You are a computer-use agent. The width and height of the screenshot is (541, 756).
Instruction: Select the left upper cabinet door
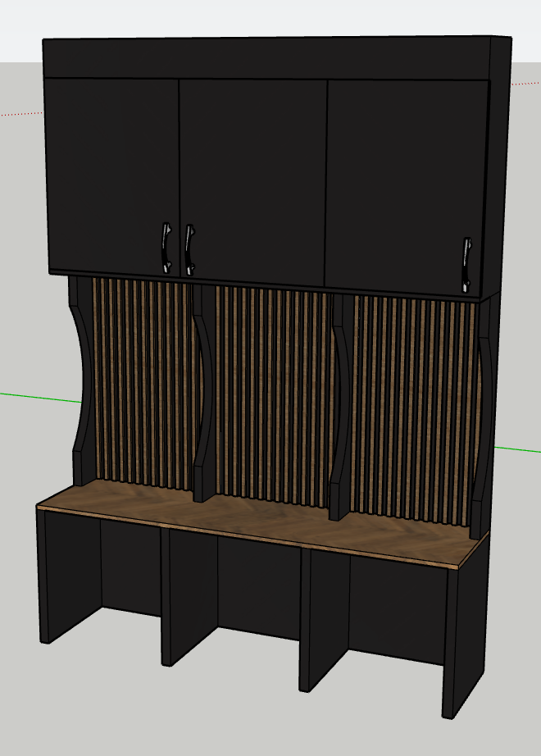[x=113, y=176]
